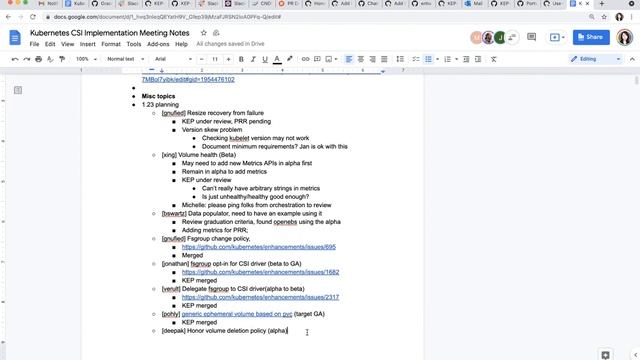Click the font size field showing 11
This screenshot has width=640, height=360.
pos(215,59)
